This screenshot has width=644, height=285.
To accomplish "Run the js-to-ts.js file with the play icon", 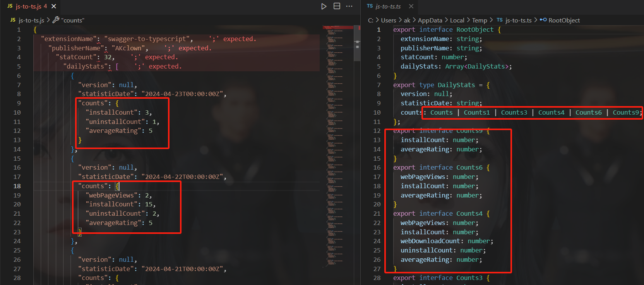I will 324,6.
